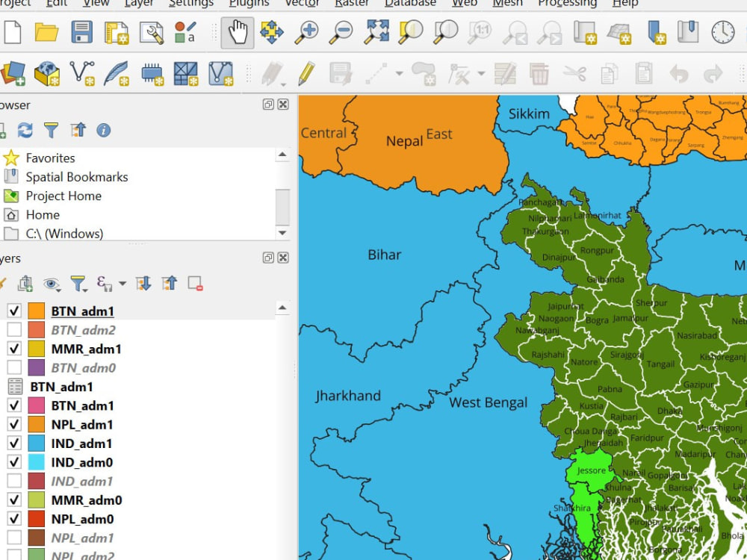Click the Add Group icon in Layers panel
The height and width of the screenshot is (560, 747).
25,284
